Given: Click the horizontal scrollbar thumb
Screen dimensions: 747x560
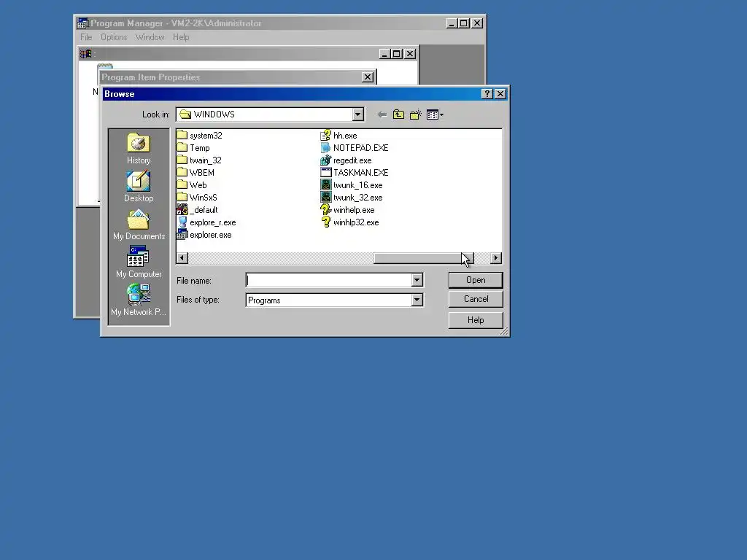Looking at the screenshot, I should [x=424, y=258].
